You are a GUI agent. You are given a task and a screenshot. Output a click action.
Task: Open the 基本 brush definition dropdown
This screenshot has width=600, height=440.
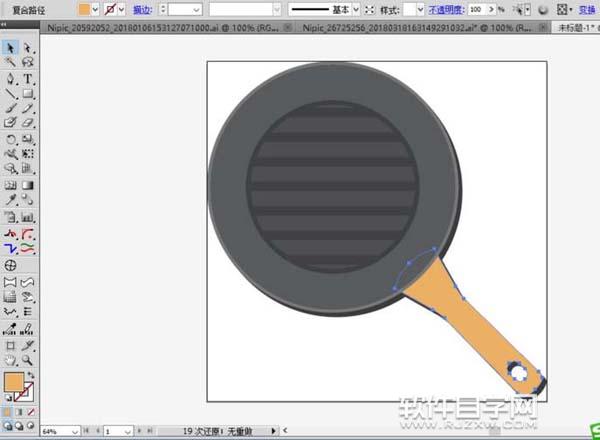[356, 9]
